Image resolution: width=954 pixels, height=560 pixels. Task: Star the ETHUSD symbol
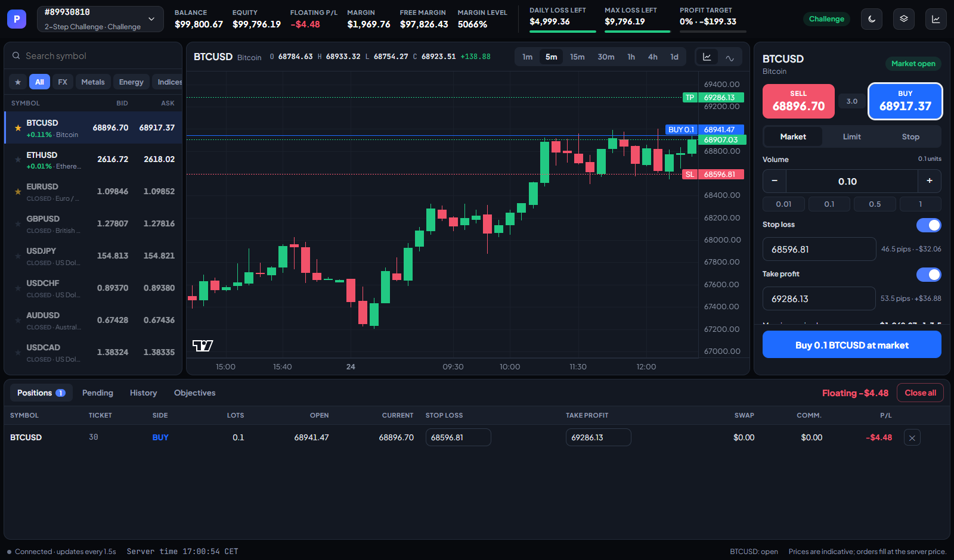[x=18, y=160]
